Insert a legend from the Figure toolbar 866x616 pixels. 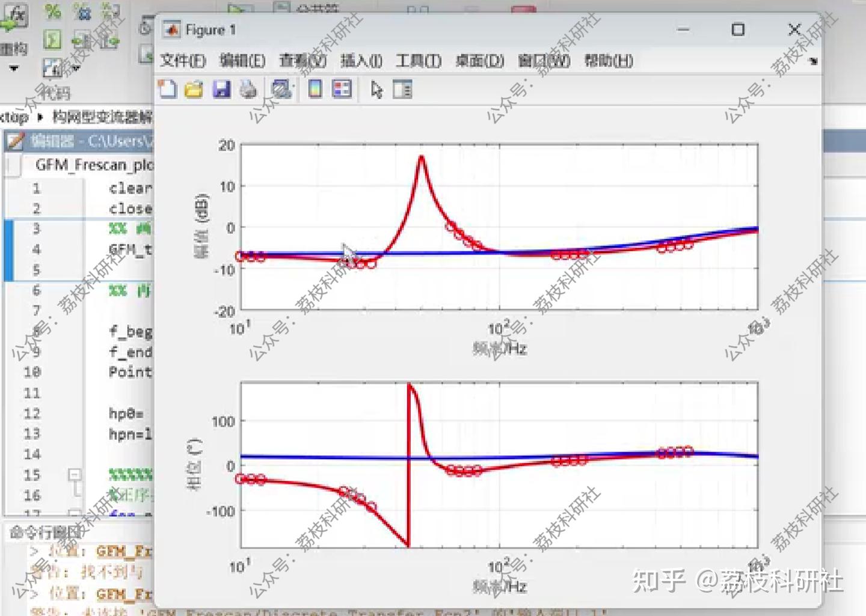click(342, 90)
